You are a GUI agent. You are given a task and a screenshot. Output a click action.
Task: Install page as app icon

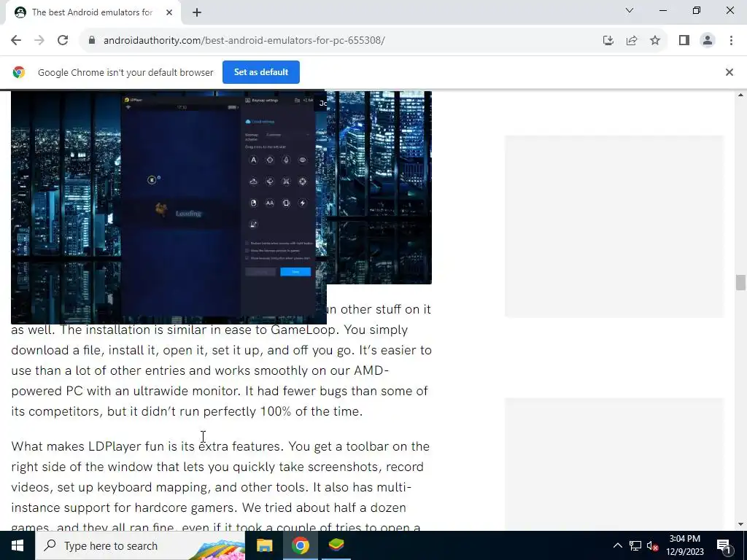608,41
